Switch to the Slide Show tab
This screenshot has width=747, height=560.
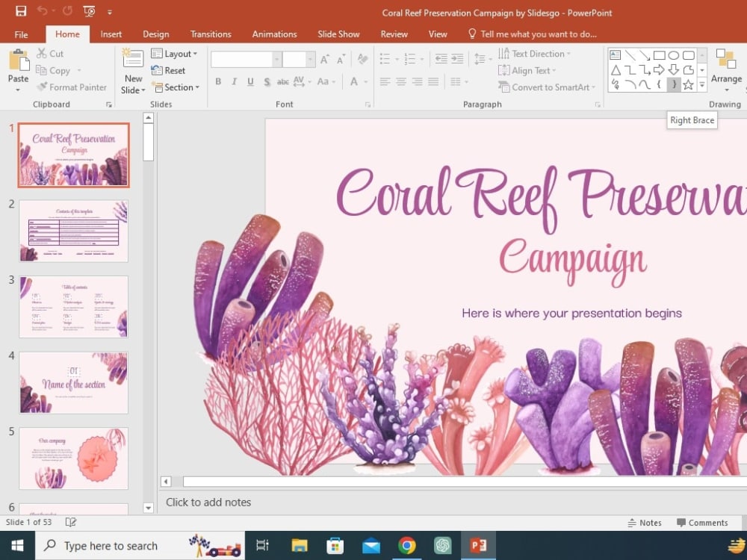point(338,34)
